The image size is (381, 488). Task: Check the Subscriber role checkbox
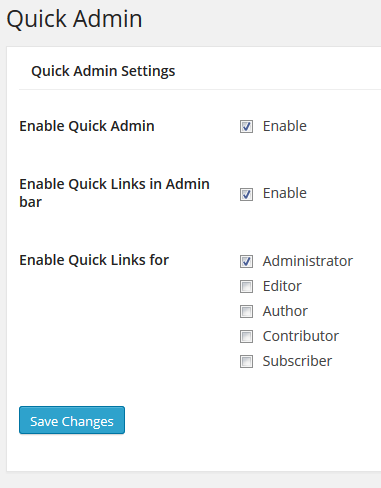(246, 361)
